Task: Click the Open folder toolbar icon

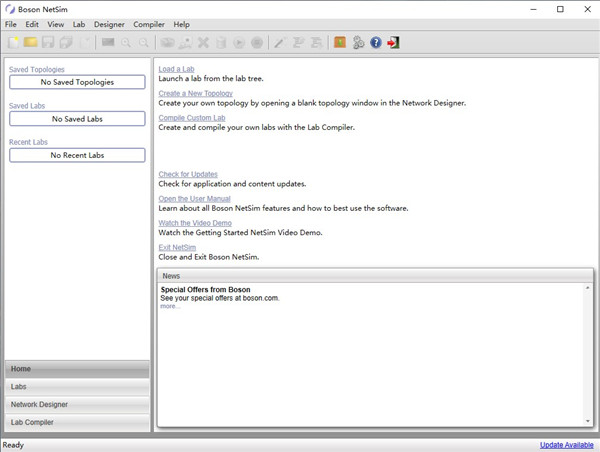Action: coord(31,43)
